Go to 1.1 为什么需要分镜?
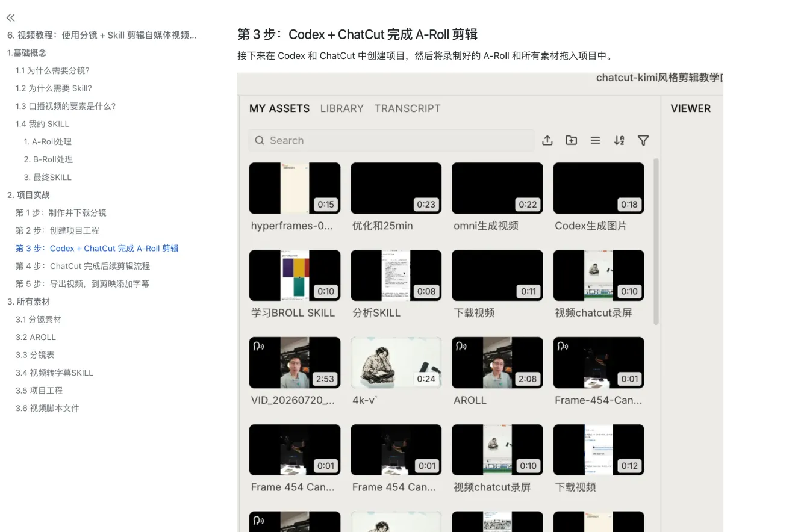 click(52, 70)
